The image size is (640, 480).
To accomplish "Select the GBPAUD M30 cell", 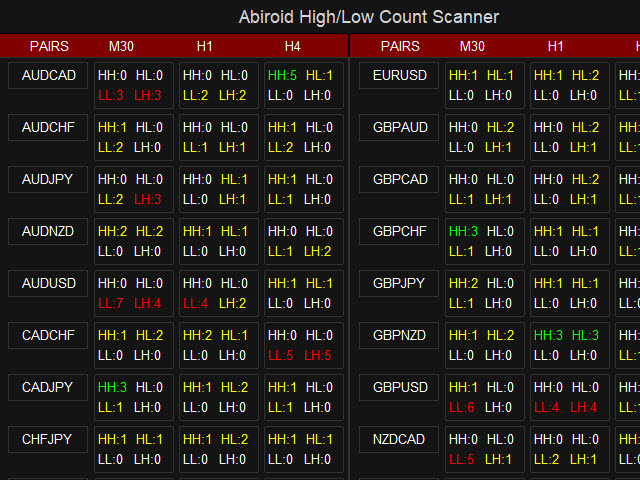I will tap(485, 137).
